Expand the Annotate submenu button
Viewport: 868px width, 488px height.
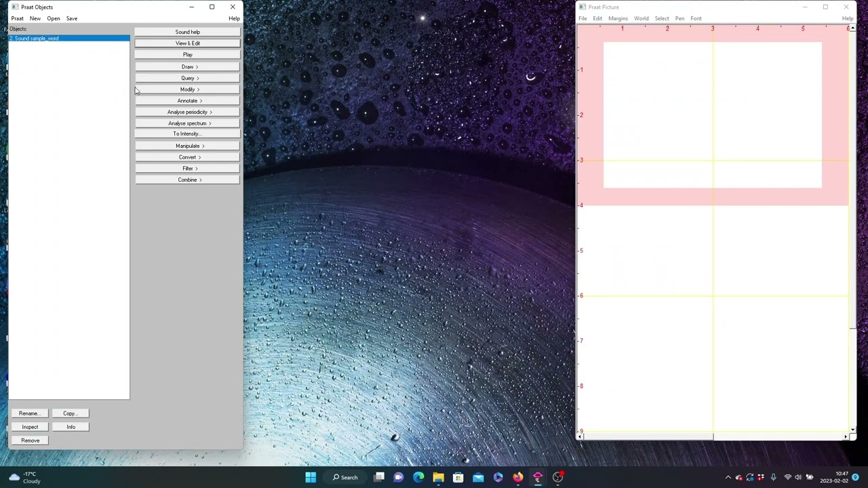187,101
